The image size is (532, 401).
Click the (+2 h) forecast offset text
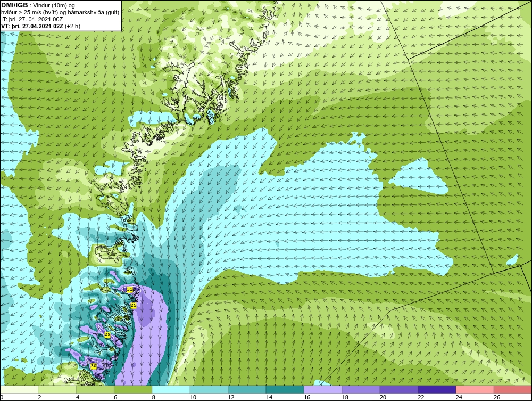click(x=73, y=26)
